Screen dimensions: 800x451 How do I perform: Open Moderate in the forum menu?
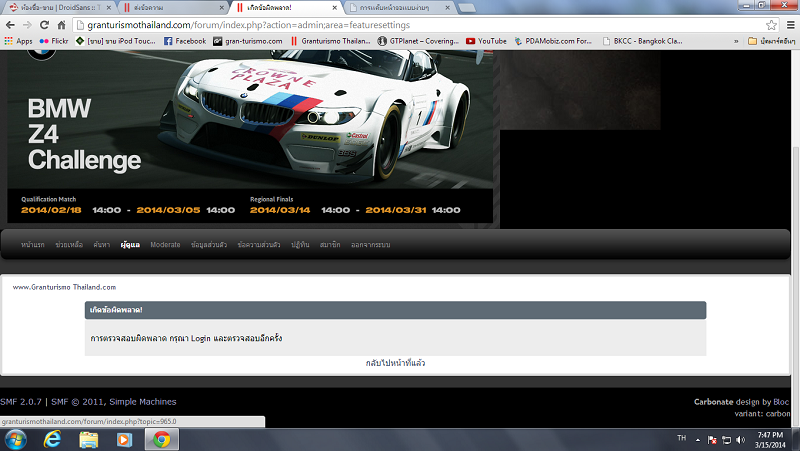click(165, 245)
